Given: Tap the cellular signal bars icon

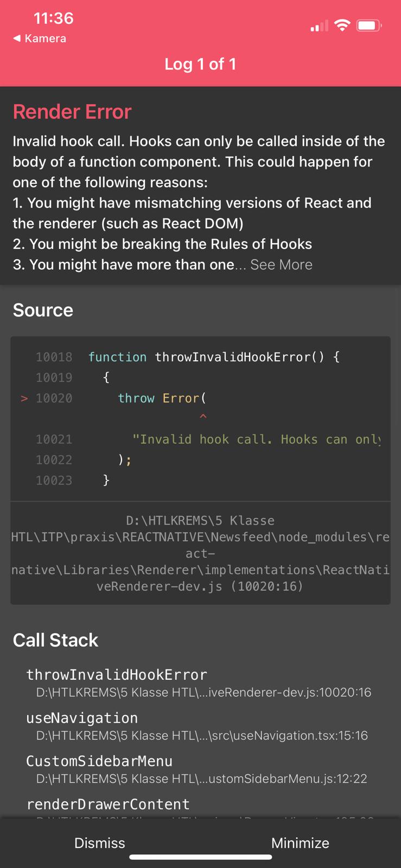Looking at the screenshot, I should (319, 25).
